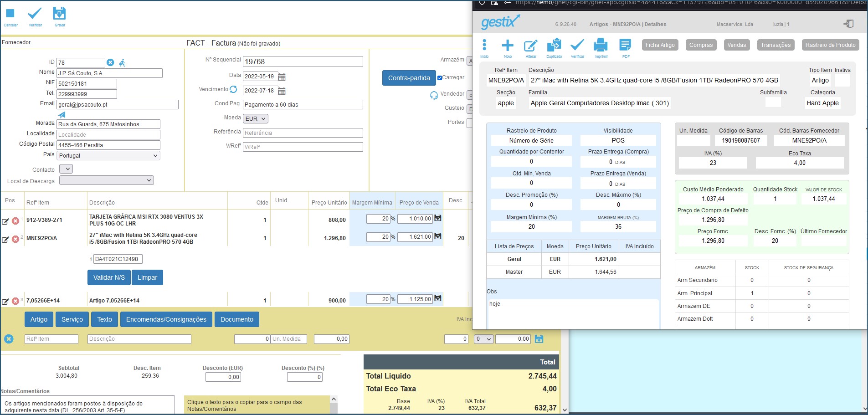The width and height of the screenshot is (868, 415).
Task: Delete the 7,05266E+14 line with the red X
Action: 15,301
